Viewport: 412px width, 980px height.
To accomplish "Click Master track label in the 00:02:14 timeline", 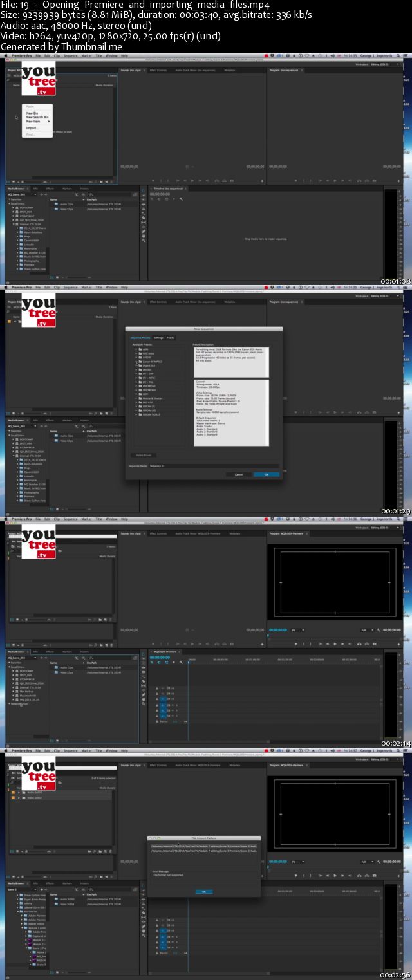I will pos(164,721).
